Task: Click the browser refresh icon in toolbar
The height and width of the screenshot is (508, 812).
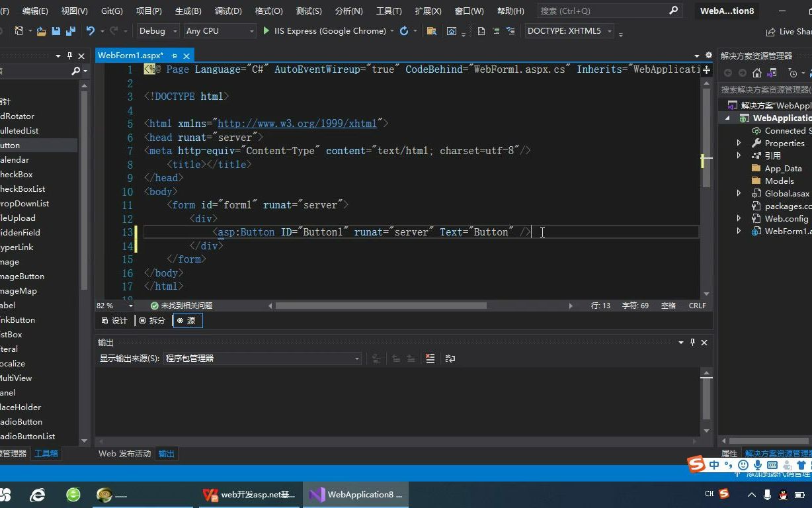Action: tap(404, 31)
